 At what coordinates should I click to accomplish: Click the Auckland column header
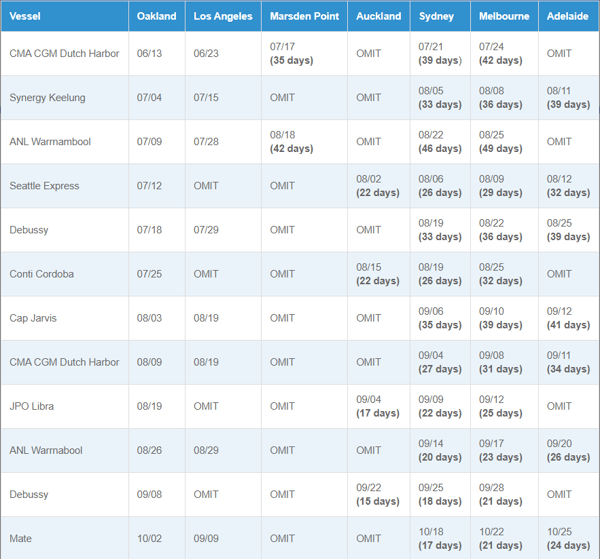click(x=378, y=16)
